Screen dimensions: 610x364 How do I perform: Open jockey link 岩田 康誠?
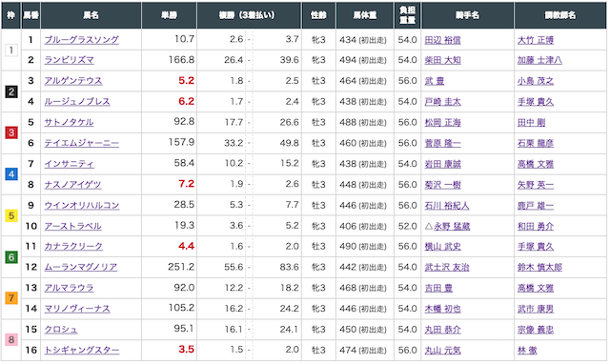pos(442,164)
